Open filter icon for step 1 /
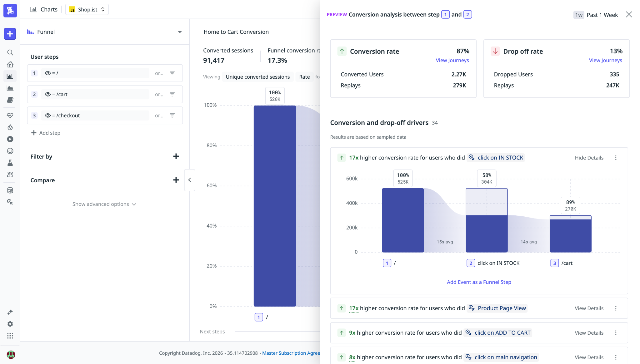The width and height of the screenshot is (640, 364). click(172, 73)
